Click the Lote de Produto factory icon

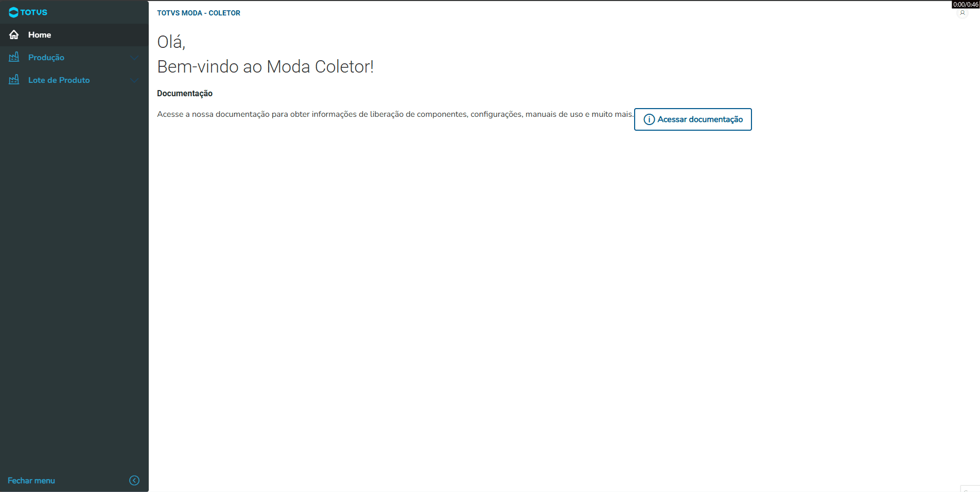point(14,80)
